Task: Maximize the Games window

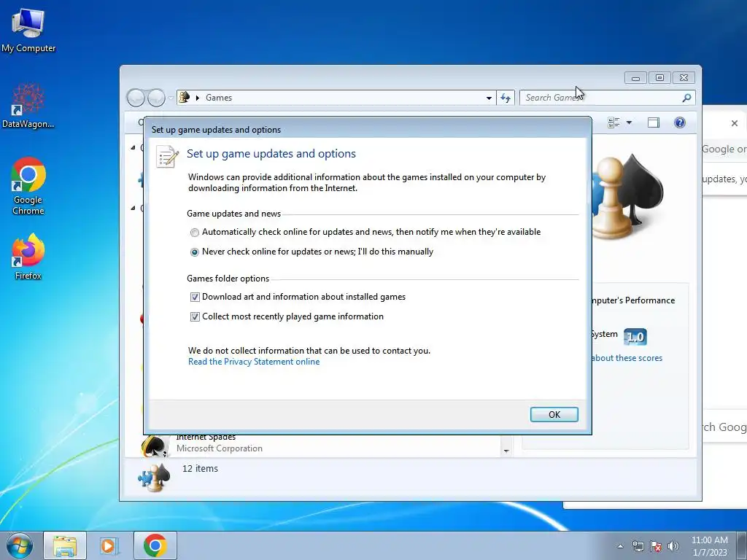Action: 659,77
